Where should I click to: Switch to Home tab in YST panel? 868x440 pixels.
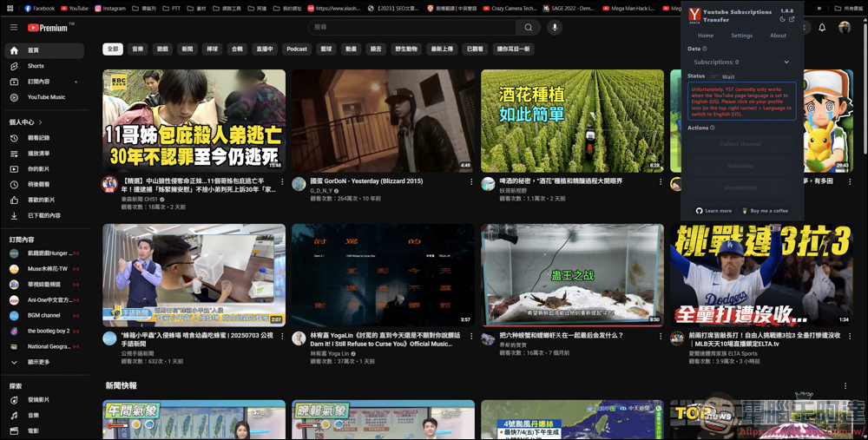(x=705, y=36)
